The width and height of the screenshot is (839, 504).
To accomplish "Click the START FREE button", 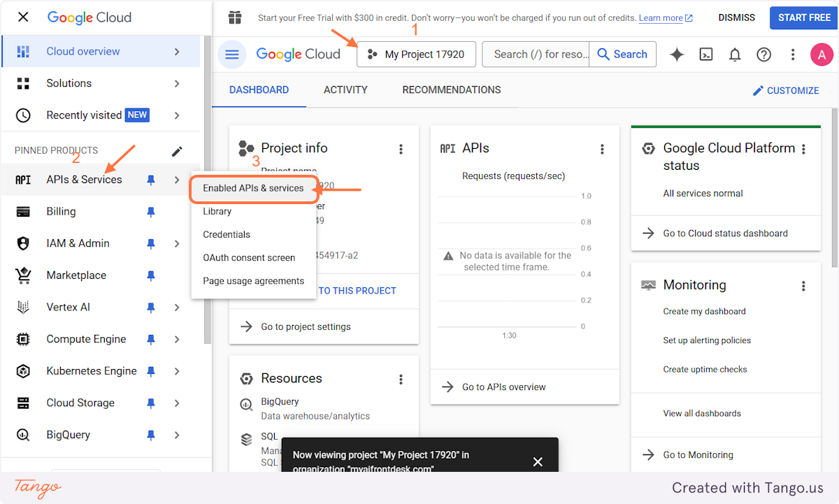I will 804,17.
